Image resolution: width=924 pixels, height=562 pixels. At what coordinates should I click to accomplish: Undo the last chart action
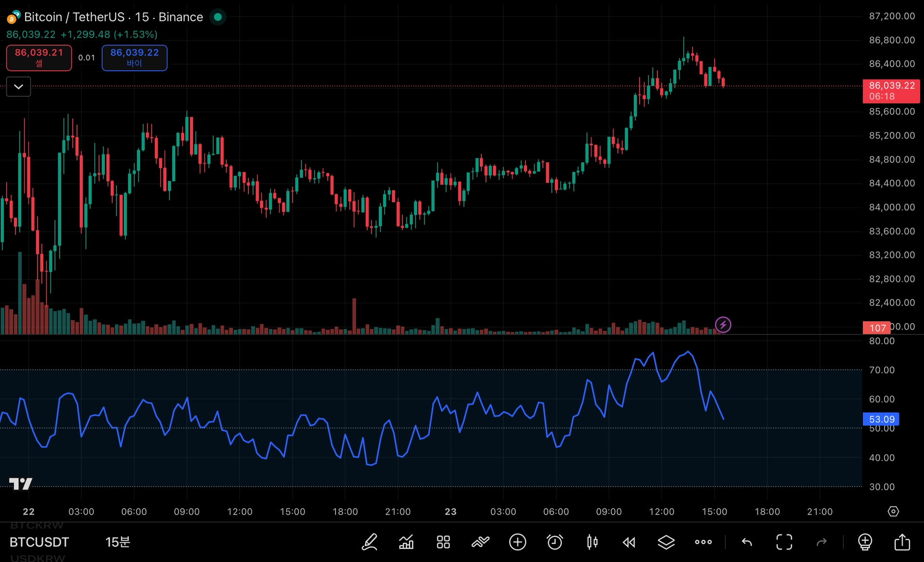[x=747, y=542]
